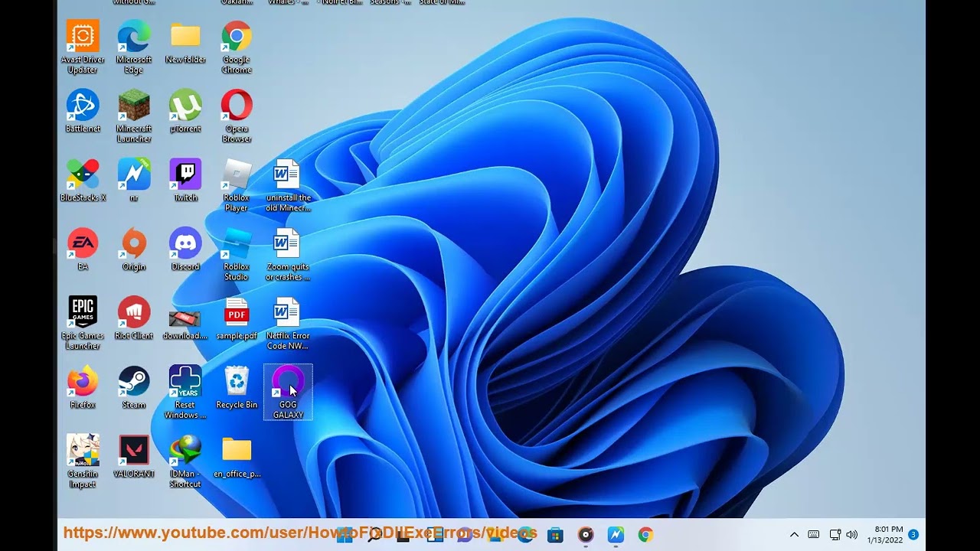The image size is (980, 551).
Task: Click the µTorrent desktop shortcut
Action: coord(185,112)
